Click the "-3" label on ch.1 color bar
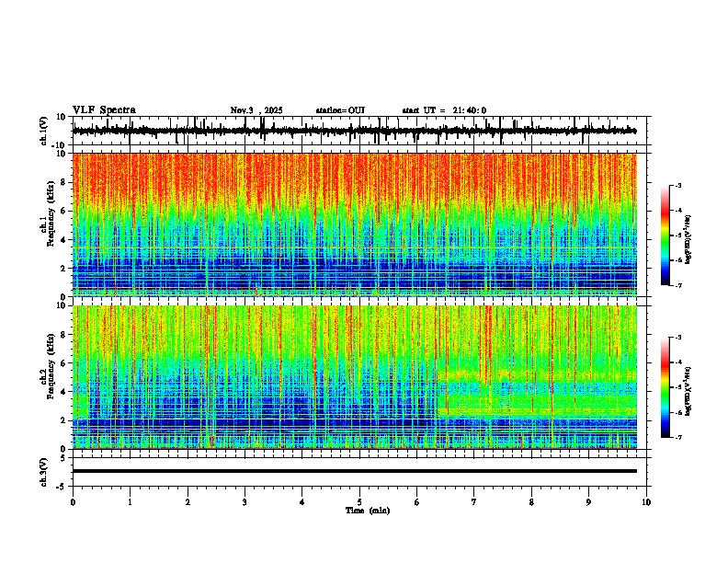The height and width of the screenshot is (563, 728). 677,185
